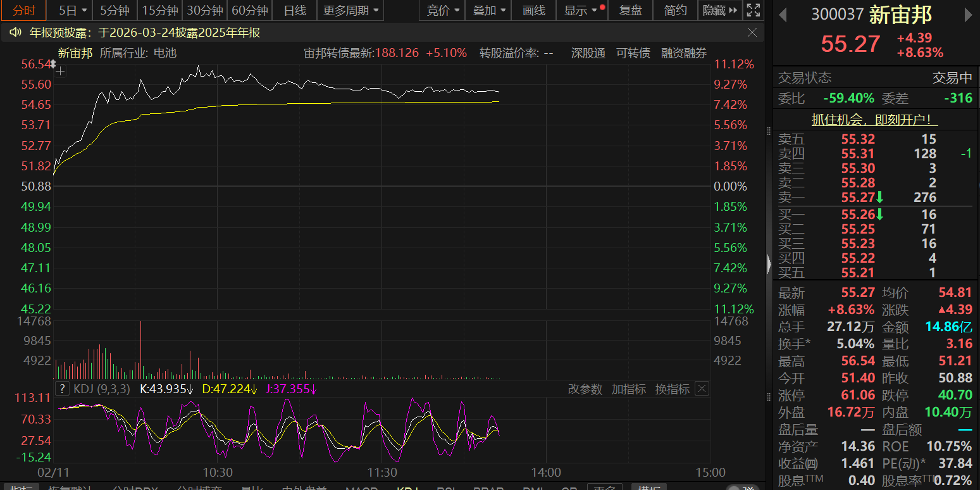Switch to the 日线 daily chart tab
The height and width of the screenshot is (490, 980).
click(295, 10)
